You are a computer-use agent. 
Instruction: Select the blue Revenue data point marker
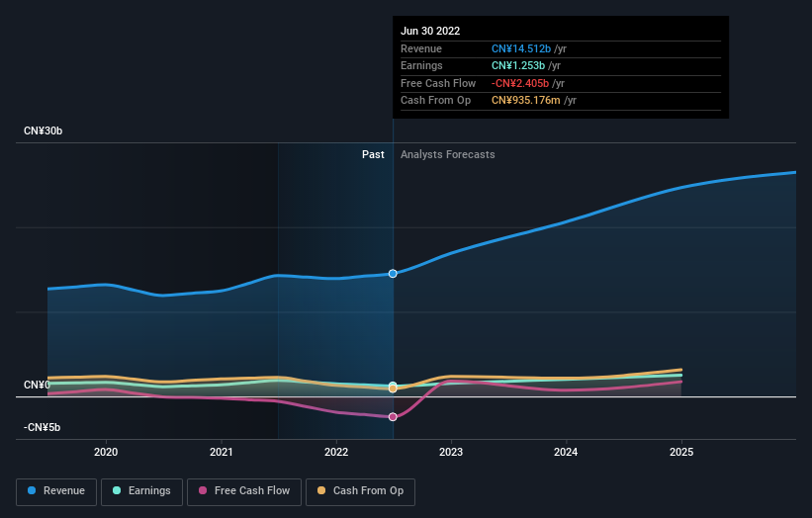pos(393,273)
